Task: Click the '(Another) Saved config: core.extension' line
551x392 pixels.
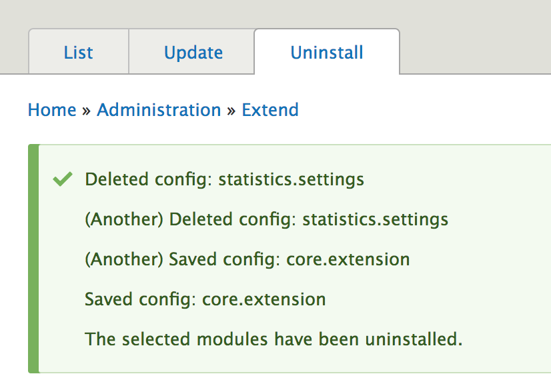Action: pos(247,259)
